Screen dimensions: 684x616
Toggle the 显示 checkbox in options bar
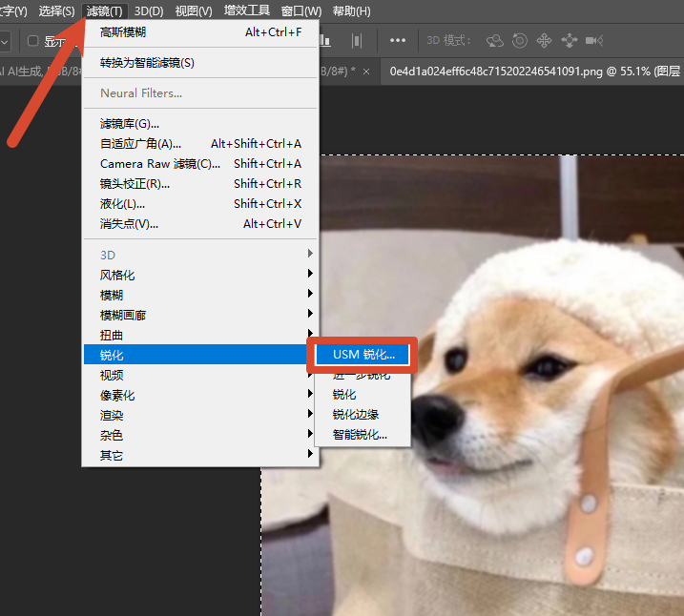point(33,41)
